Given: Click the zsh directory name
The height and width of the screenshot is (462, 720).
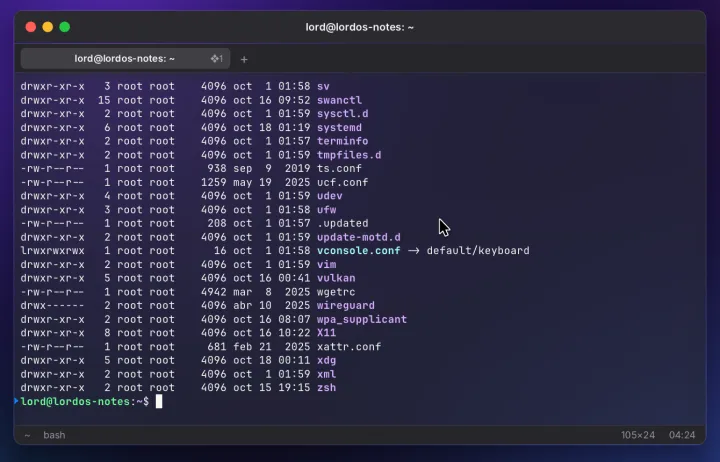Looking at the screenshot, I should 326,388.
